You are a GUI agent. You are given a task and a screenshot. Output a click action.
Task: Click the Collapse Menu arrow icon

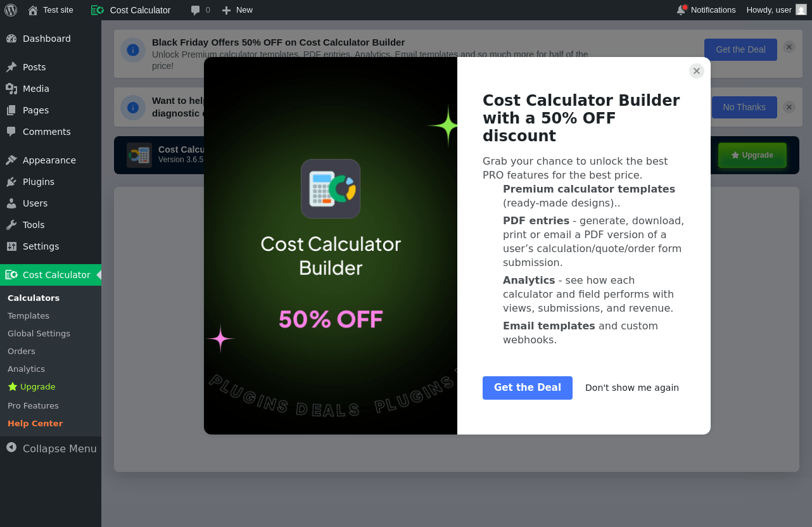[x=11, y=448]
